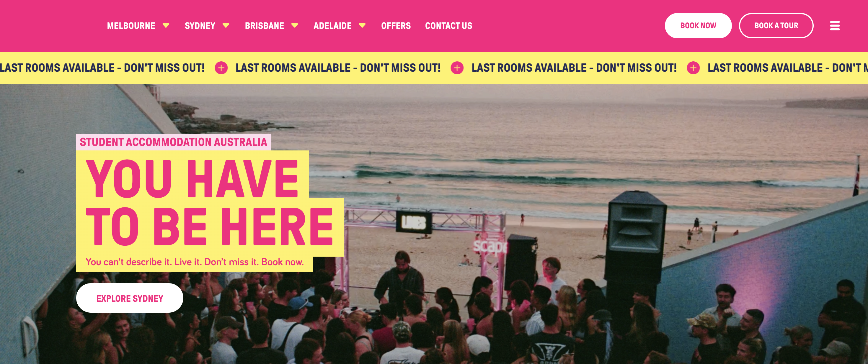868x364 pixels.
Task: Select Sydney in the navigation bar
Action: point(200,26)
